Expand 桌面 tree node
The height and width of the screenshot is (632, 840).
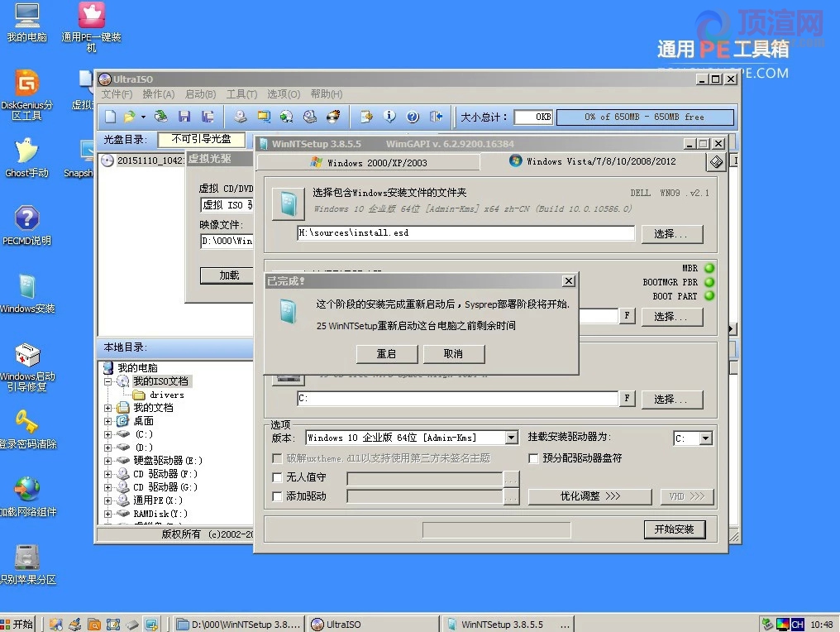click(x=107, y=421)
